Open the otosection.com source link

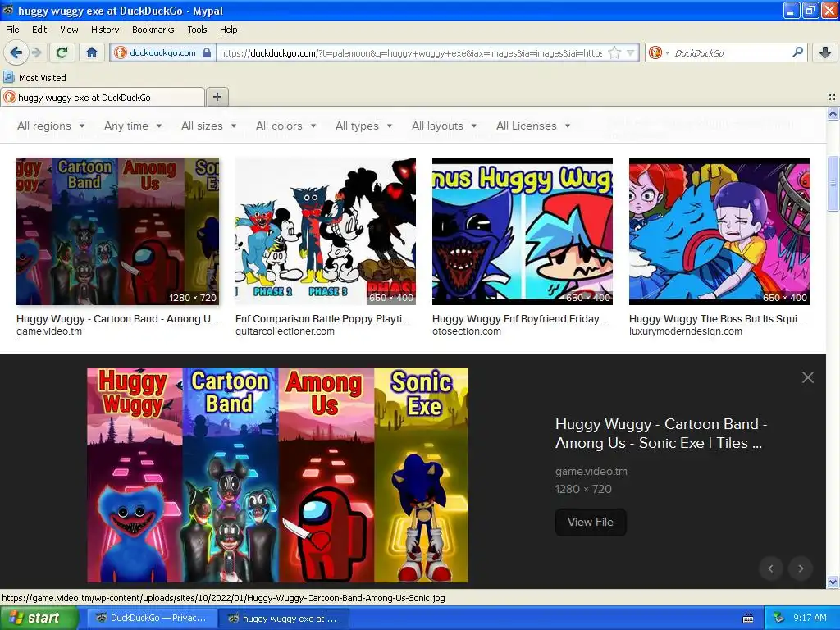pos(467,331)
